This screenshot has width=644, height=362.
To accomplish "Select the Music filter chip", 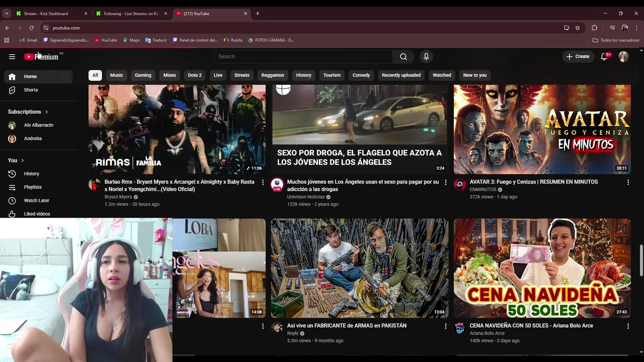I will 116,75.
